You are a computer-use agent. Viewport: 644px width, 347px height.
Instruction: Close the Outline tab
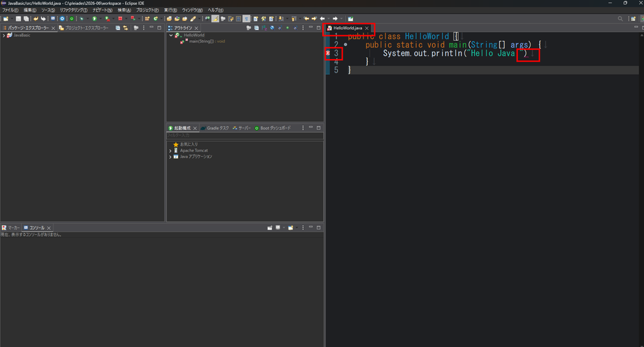[196, 28]
